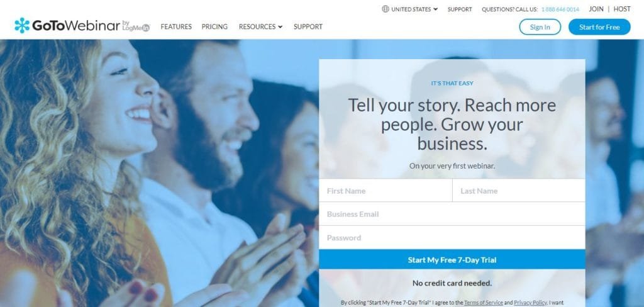Screen dimensions: 644x307
Task: Open the Pricing page
Action: coord(214,26)
